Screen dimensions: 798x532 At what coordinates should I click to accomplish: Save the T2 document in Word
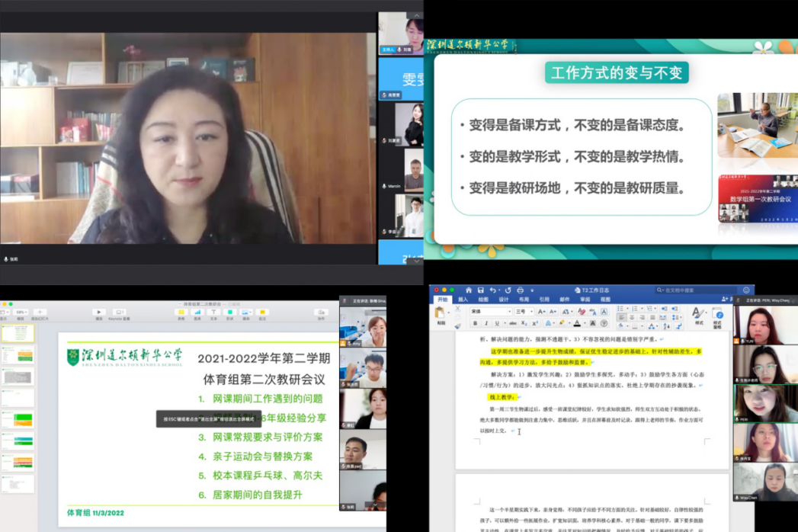[x=480, y=290]
